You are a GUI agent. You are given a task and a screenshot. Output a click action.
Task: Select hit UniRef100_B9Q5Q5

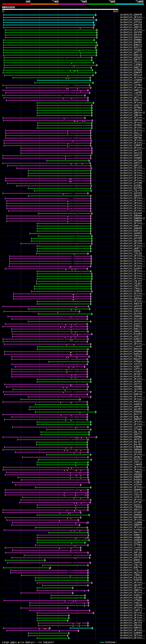(x=131, y=412)
